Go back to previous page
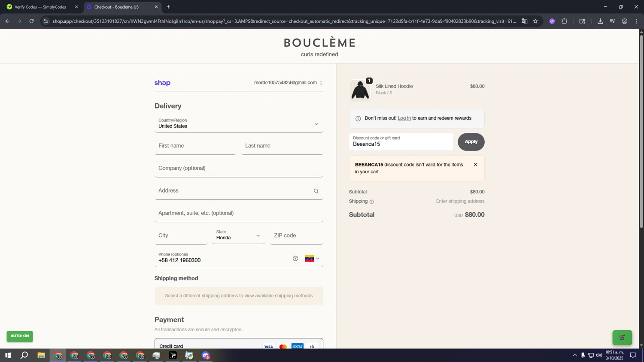644x362 pixels. pos(7,21)
